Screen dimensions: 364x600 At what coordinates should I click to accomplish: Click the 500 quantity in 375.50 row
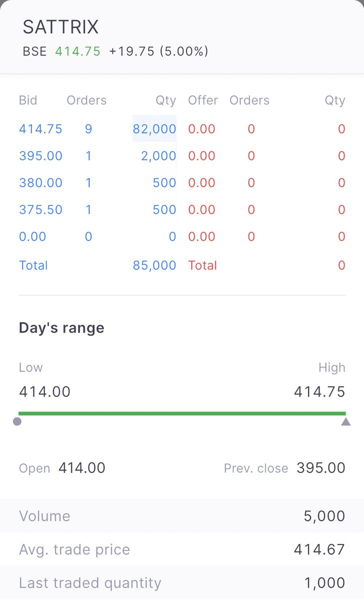pos(164,209)
